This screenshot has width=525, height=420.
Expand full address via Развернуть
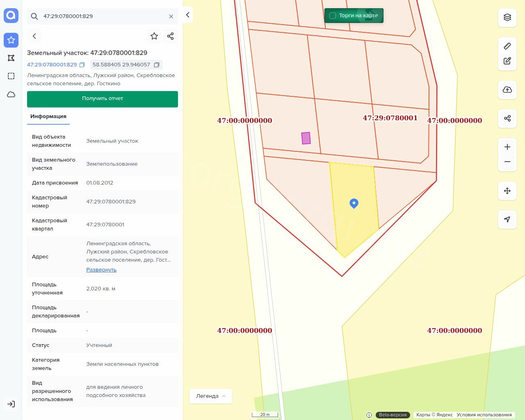(101, 270)
